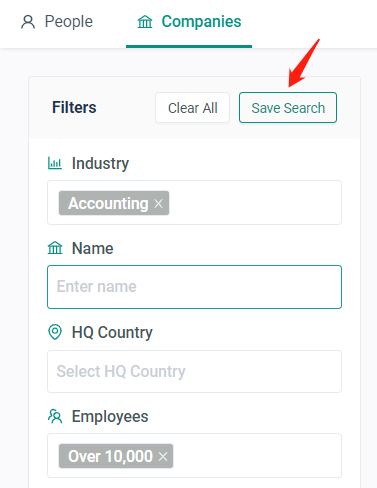
Task: Click the Over 10,000 tag label
Action: [110, 456]
